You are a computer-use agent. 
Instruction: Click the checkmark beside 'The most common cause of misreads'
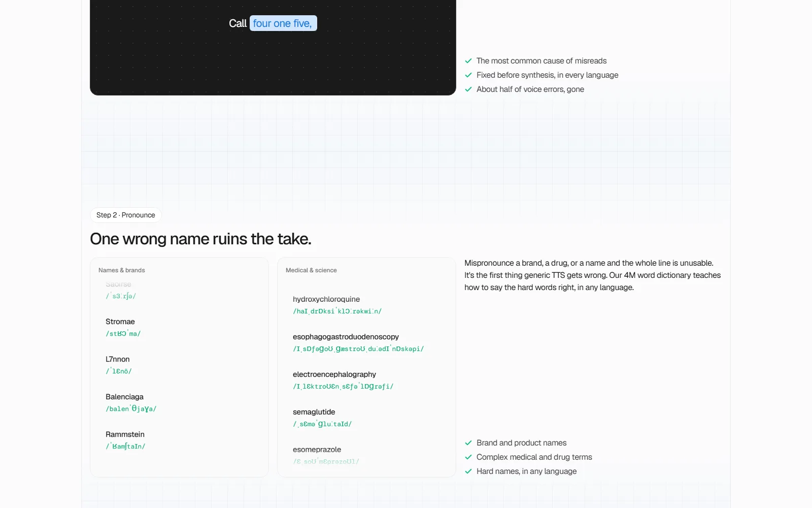(x=468, y=61)
